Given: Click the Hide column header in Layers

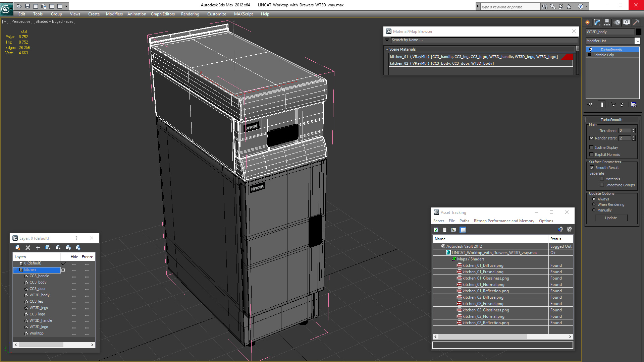Looking at the screenshot, I should (74, 257).
